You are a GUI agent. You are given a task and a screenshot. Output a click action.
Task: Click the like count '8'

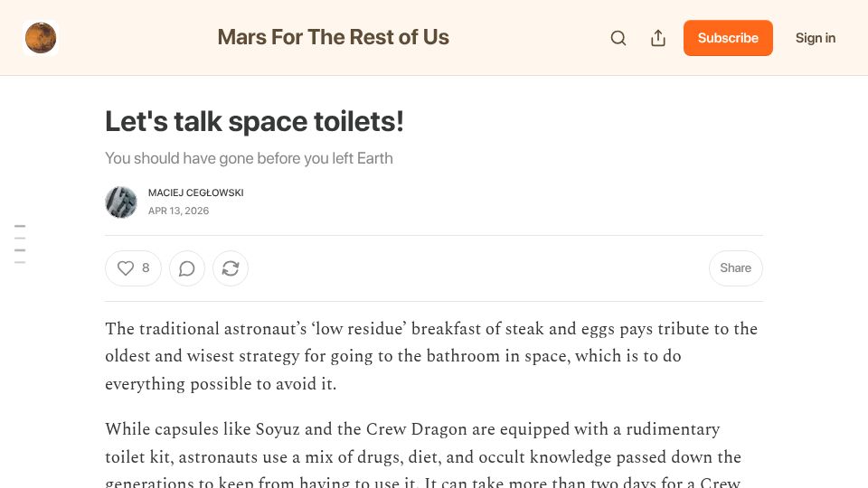coord(146,267)
